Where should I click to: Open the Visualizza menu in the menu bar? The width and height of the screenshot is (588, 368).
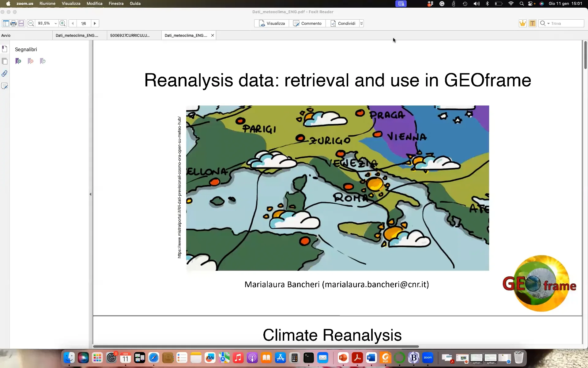pos(71,4)
